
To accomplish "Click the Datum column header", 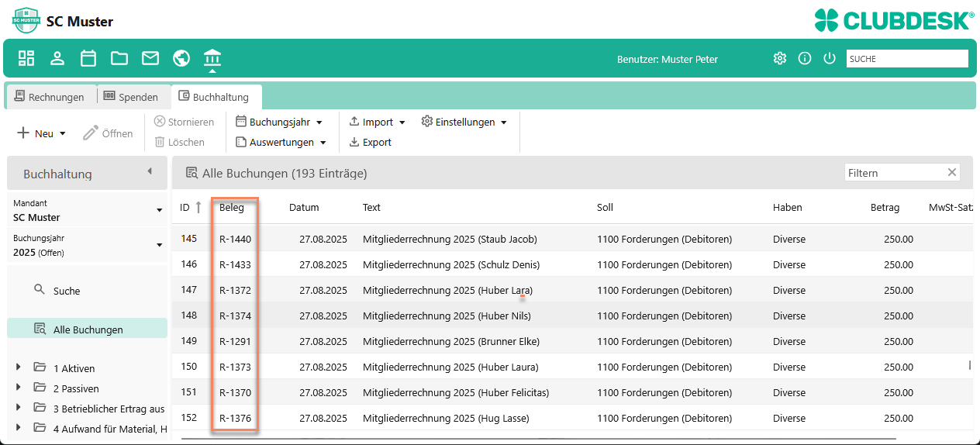I will point(304,207).
